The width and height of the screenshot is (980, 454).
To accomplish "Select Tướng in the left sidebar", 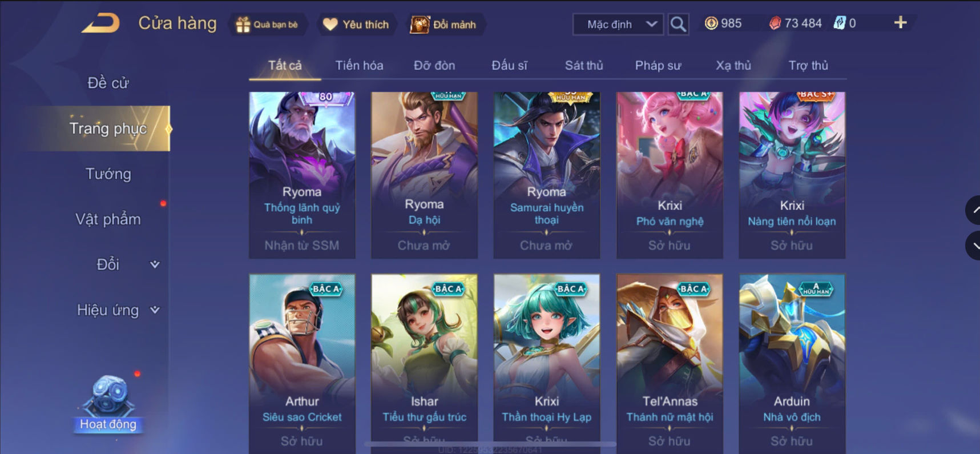I will [x=108, y=174].
